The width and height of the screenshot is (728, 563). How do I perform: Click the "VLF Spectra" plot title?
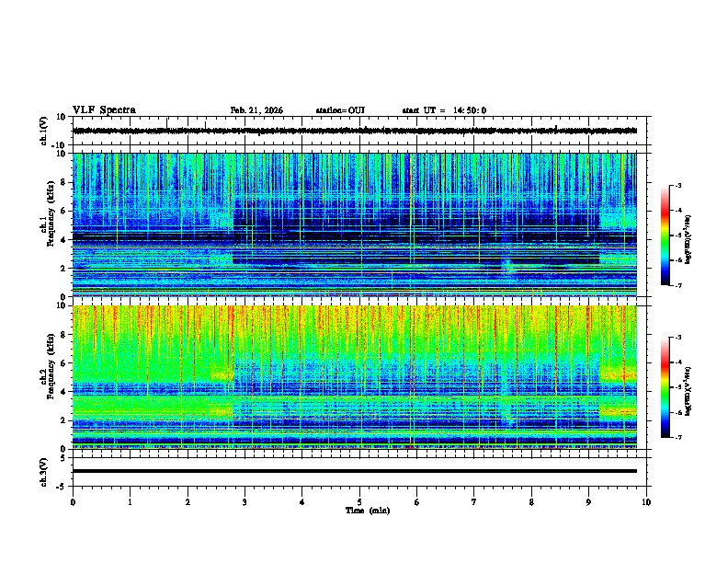[x=104, y=110]
